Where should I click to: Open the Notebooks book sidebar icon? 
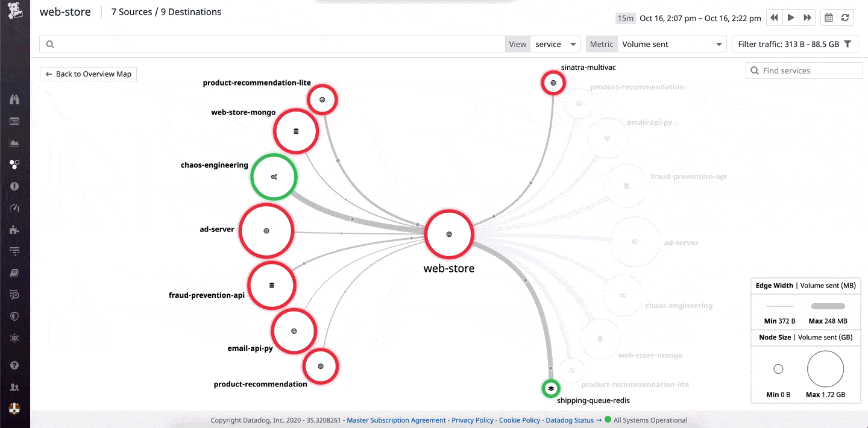pyautogui.click(x=15, y=273)
